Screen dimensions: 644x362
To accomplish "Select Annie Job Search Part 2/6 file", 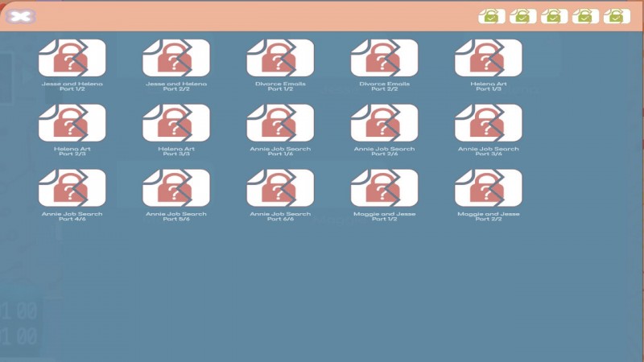I will (x=384, y=123).
